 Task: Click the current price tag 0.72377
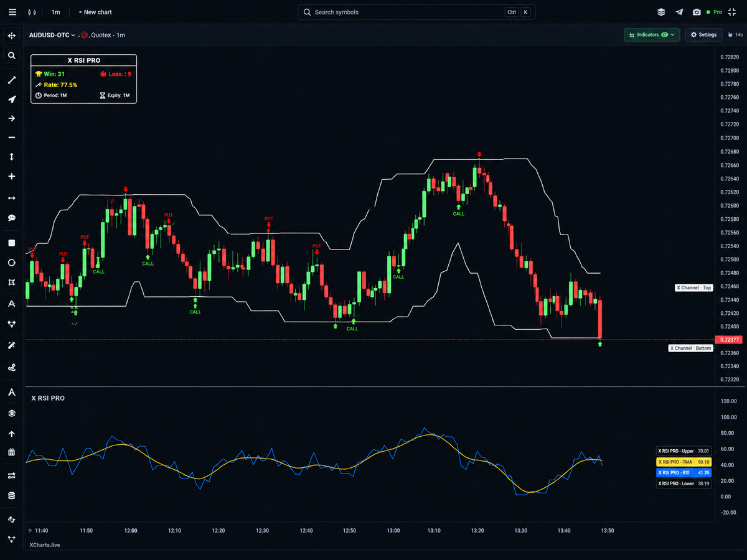[728, 340]
